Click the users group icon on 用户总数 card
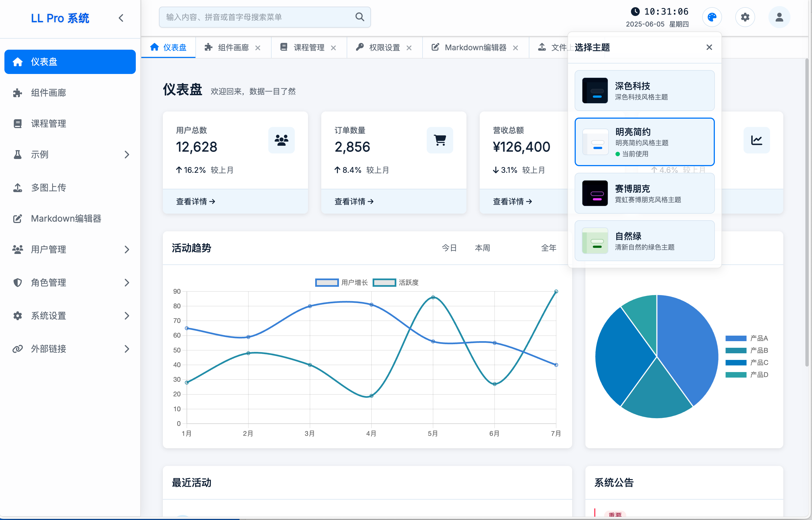The width and height of the screenshot is (812, 520). [x=281, y=140]
